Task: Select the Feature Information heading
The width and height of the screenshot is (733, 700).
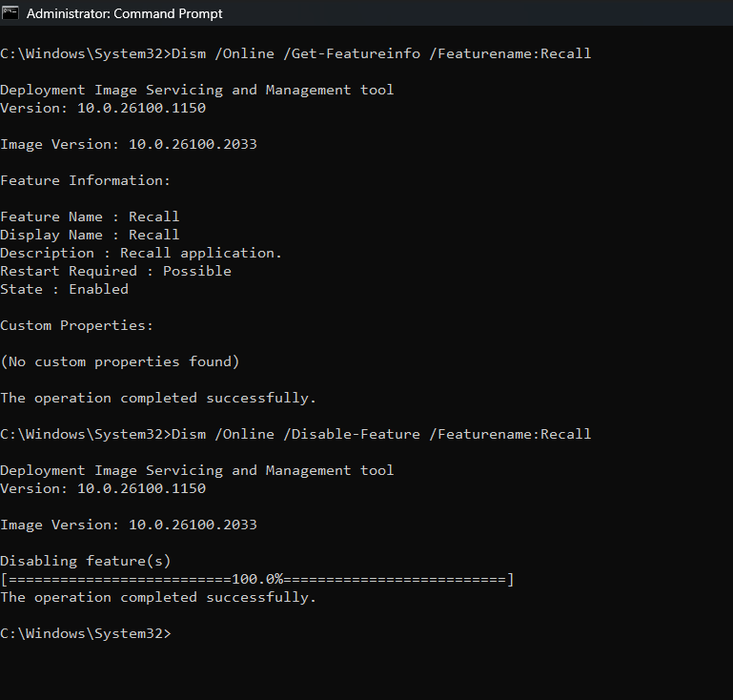Action: pos(86,180)
